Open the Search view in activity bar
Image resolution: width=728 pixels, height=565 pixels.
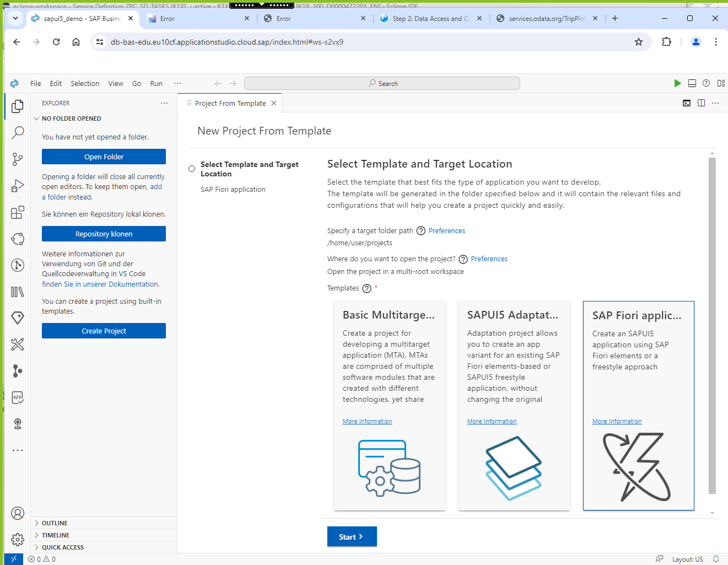pos(18,132)
